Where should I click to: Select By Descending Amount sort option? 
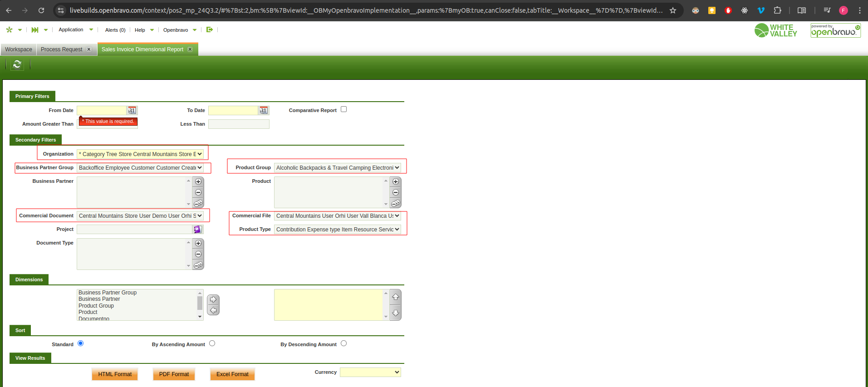click(343, 343)
